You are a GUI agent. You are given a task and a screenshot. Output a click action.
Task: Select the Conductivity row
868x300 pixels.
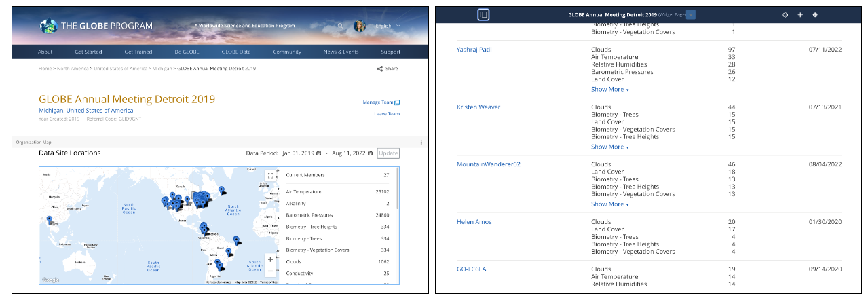pyautogui.click(x=337, y=274)
